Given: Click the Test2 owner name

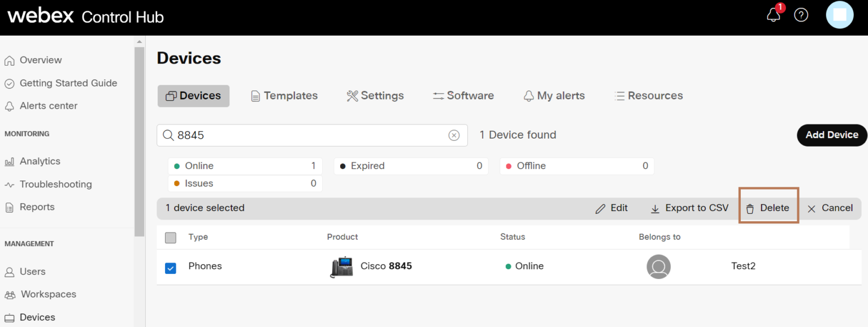Looking at the screenshot, I should click(743, 266).
